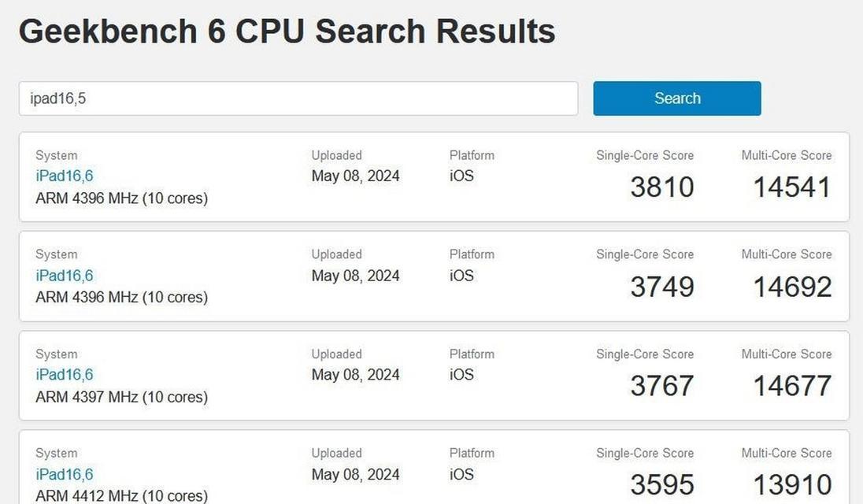863x504 pixels.
Task: Click the ARM 4412 MHz (10 cores) text
Action: coord(121,496)
